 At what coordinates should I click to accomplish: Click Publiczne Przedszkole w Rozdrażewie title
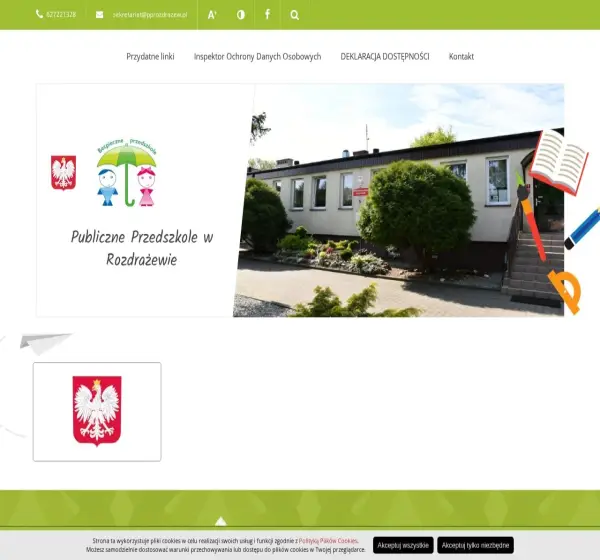coord(142,248)
